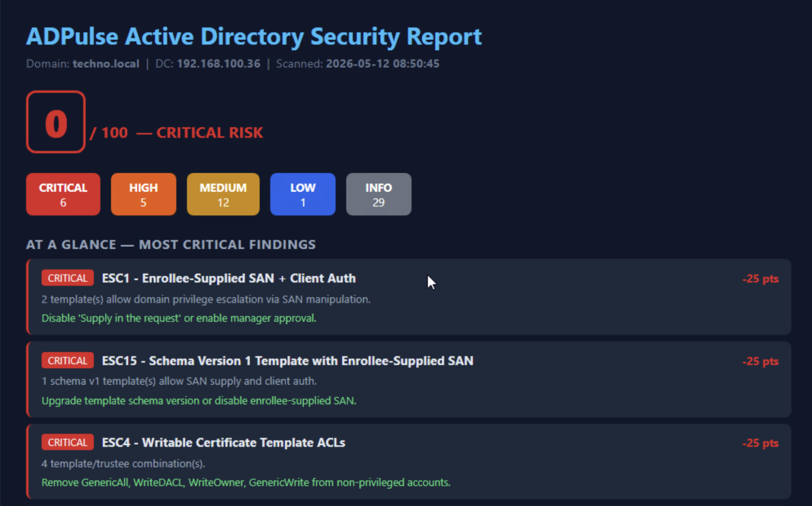Image resolution: width=812 pixels, height=506 pixels.
Task: Select the DC address 192.168.100.36
Action: click(x=218, y=64)
